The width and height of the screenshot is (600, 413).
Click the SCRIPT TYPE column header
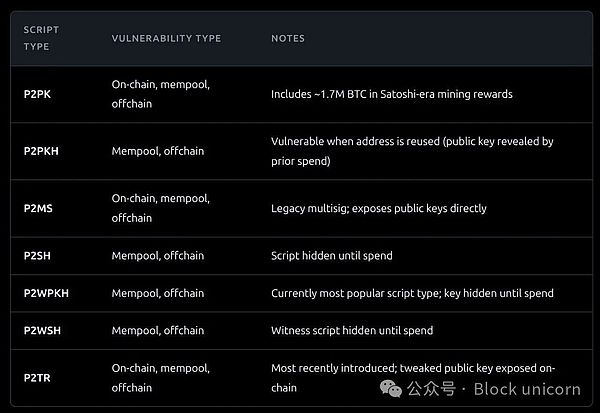pyautogui.click(x=38, y=38)
